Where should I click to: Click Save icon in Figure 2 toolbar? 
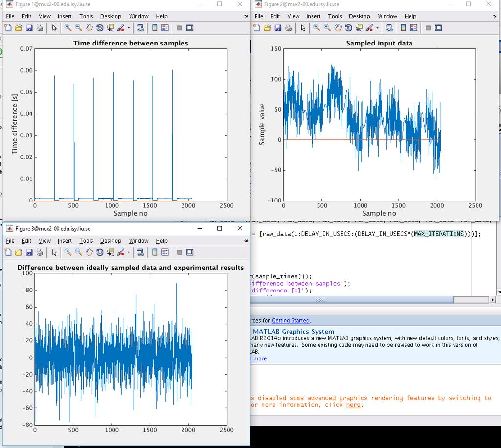[278, 28]
